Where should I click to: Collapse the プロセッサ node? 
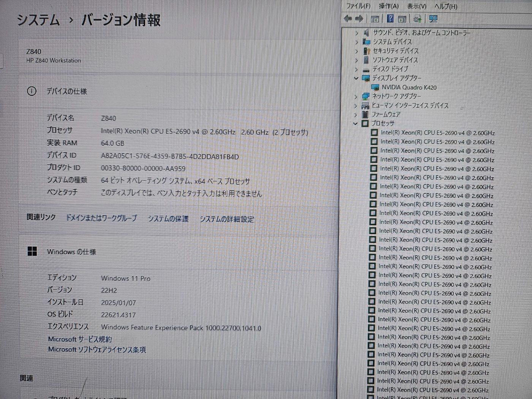click(355, 123)
